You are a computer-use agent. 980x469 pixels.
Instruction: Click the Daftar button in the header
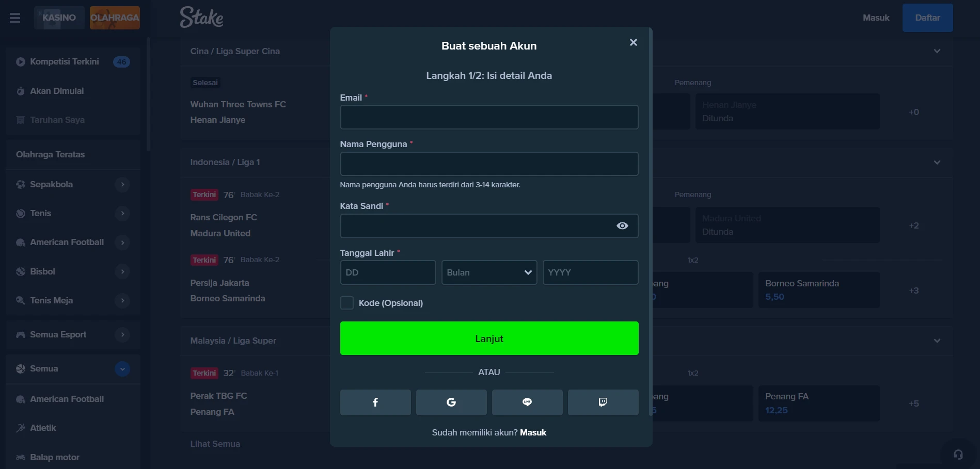927,18
